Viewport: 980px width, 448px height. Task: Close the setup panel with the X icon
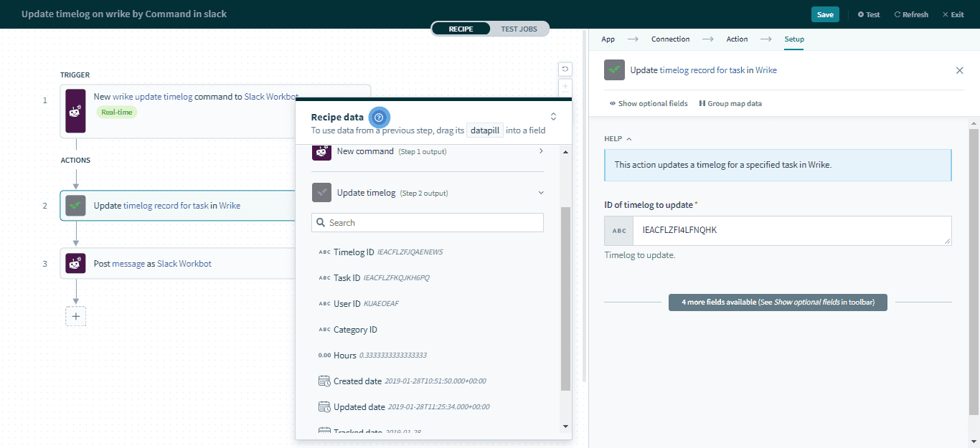(x=959, y=70)
